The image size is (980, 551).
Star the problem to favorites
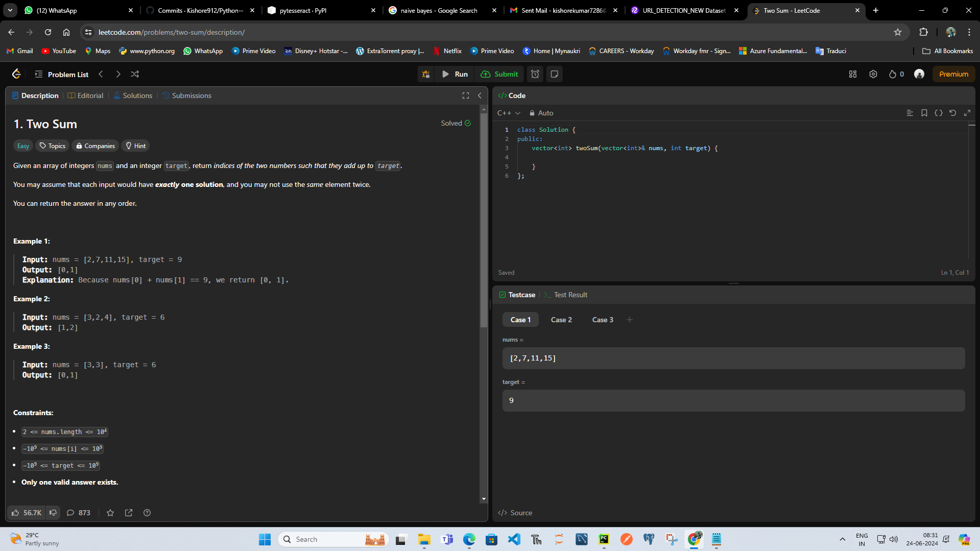click(110, 513)
